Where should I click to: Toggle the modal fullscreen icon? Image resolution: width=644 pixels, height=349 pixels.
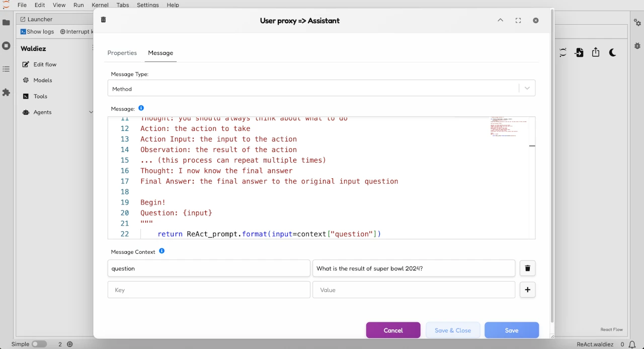[x=518, y=21]
